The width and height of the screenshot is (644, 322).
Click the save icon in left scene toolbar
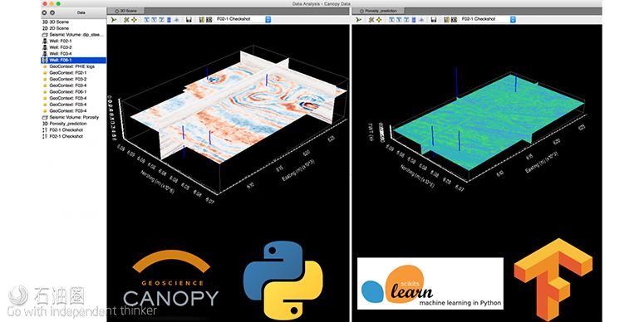tap(189, 19)
